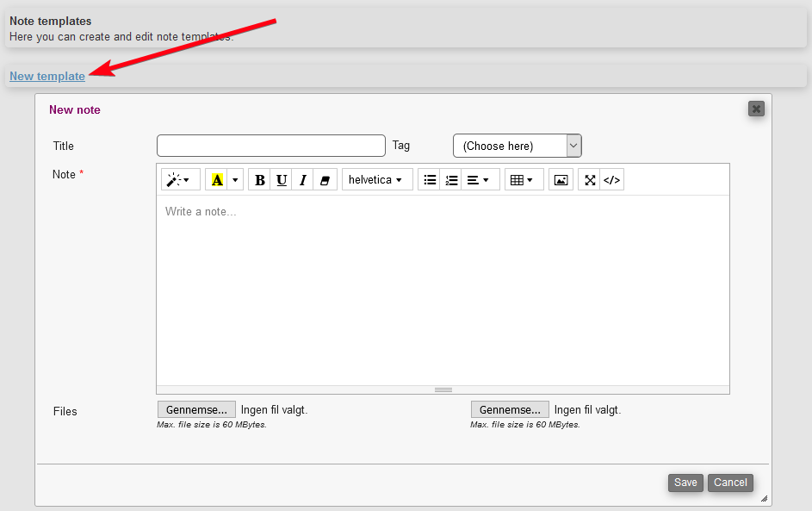The width and height of the screenshot is (812, 511).
Task: Toggle underline formatting
Action: coord(282,180)
